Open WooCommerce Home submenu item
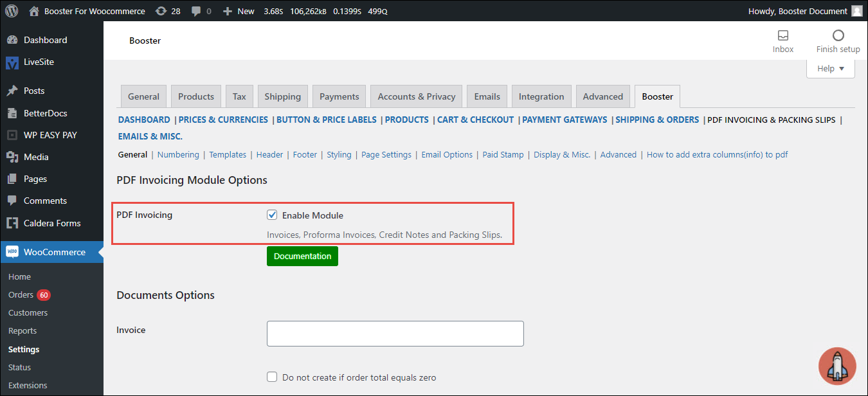 [x=19, y=277]
